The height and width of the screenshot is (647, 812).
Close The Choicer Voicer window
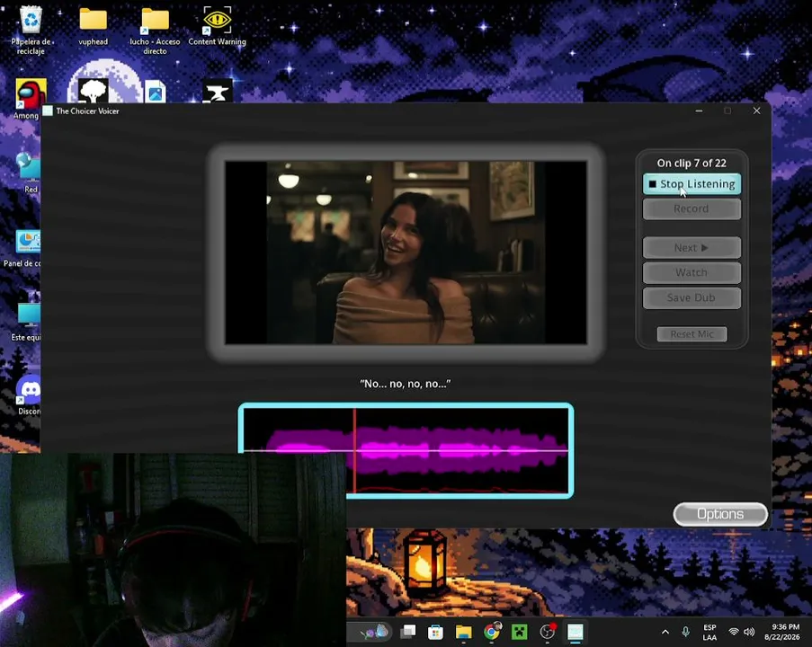coord(756,111)
